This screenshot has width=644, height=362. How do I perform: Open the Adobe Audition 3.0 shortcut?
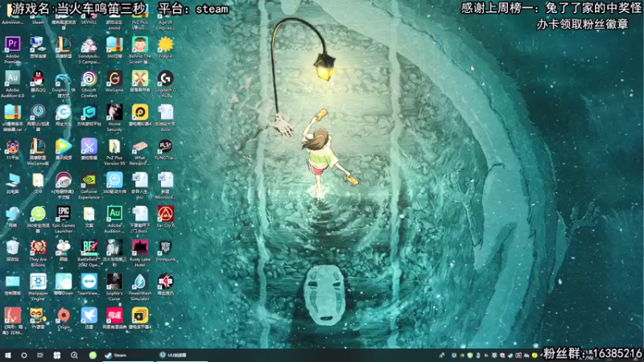point(12,78)
